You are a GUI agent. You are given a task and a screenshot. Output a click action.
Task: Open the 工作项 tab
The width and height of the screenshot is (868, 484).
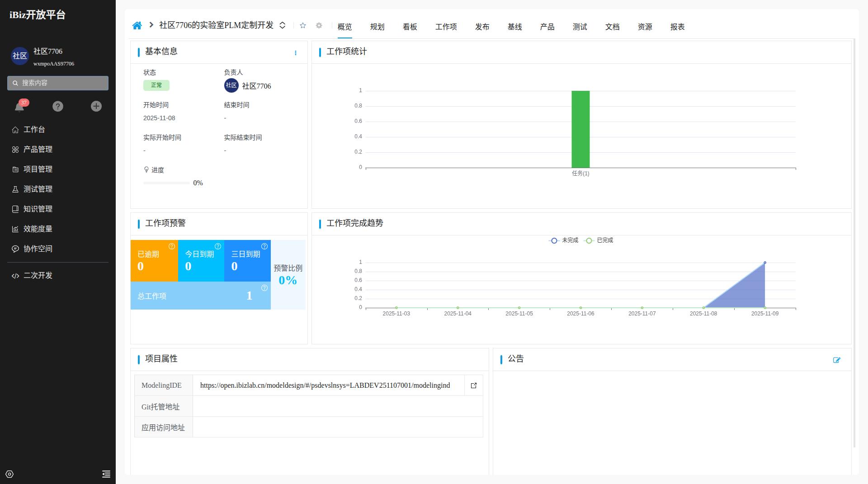[446, 27]
